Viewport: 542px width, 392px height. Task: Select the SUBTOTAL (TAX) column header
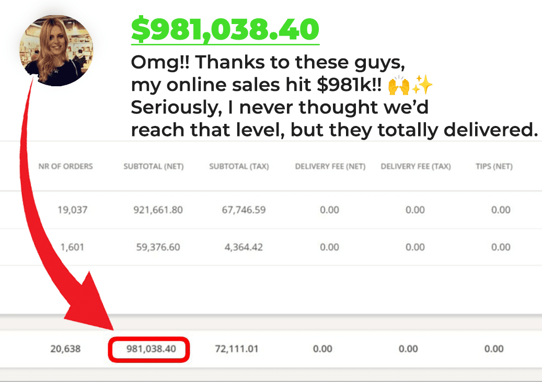pyautogui.click(x=239, y=166)
